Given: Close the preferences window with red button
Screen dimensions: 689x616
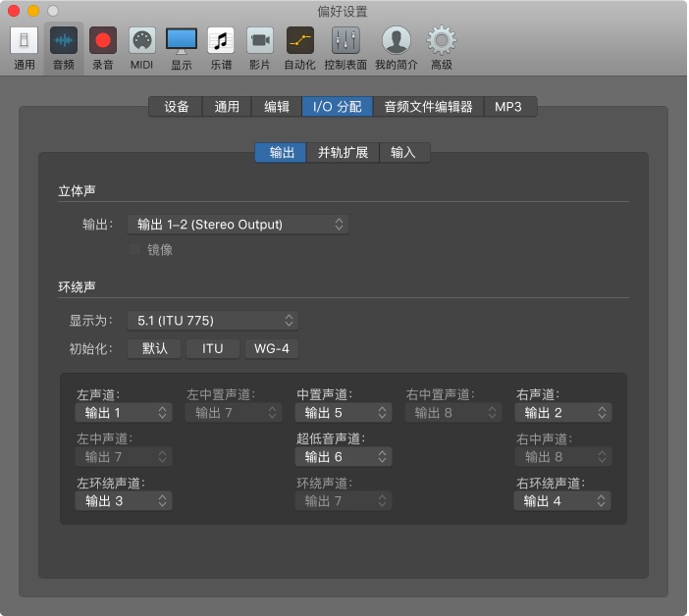Looking at the screenshot, I should [14, 11].
